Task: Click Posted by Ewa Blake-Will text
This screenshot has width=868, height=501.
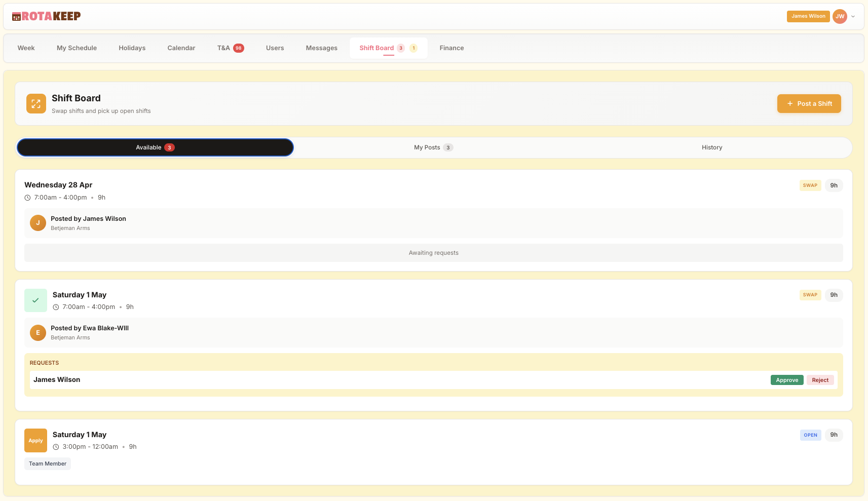Action: [x=90, y=328]
